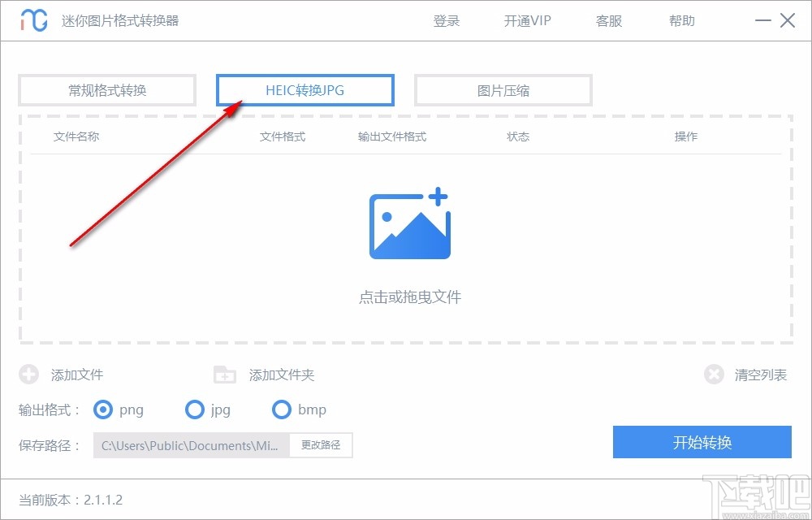Click the X icon next to 清空列表
The height and width of the screenshot is (520, 812).
[x=714, y=375]
